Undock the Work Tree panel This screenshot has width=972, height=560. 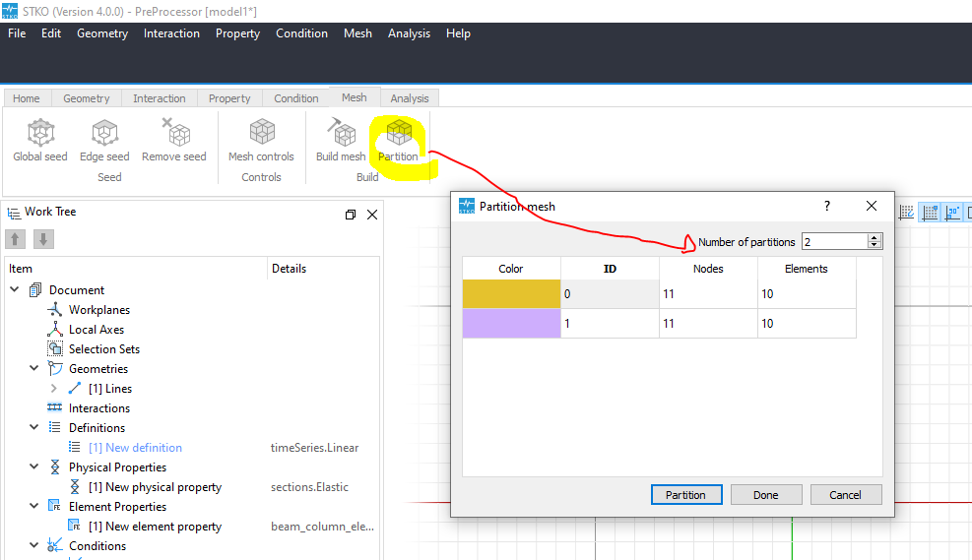pyautogui.click(x=351, y=215)
